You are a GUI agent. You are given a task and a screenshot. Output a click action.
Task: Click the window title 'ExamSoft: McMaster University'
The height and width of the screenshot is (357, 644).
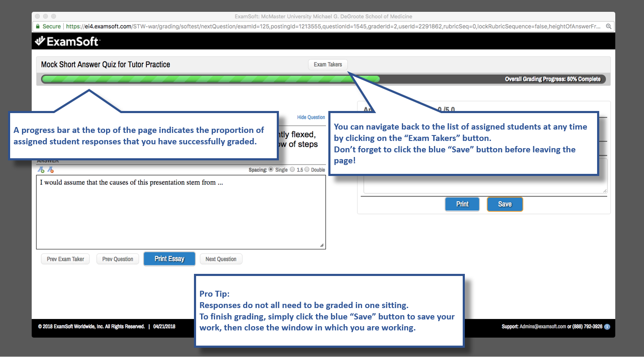point(323,16)
